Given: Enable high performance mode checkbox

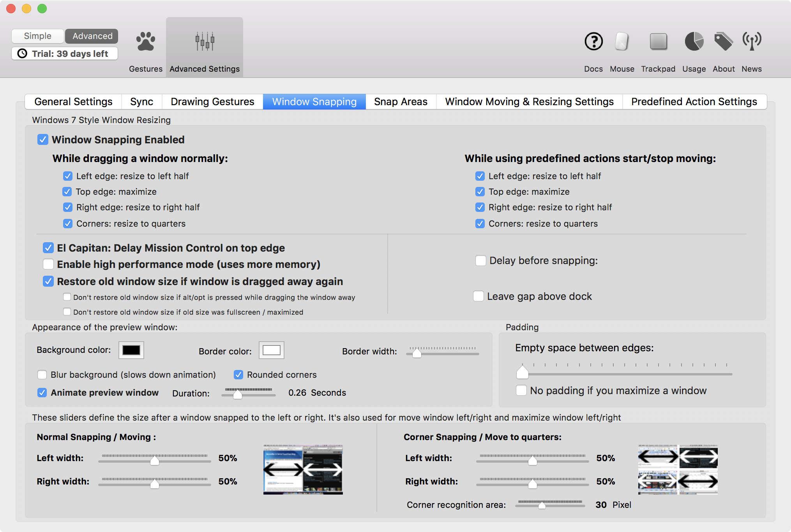Looking at the screenshot, I should click(x=48, y=264).
